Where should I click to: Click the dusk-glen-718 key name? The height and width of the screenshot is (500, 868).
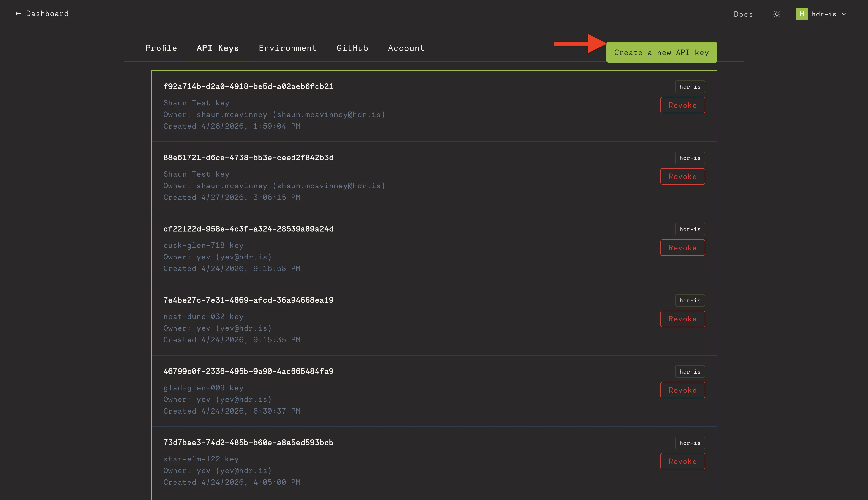[203, 245]
